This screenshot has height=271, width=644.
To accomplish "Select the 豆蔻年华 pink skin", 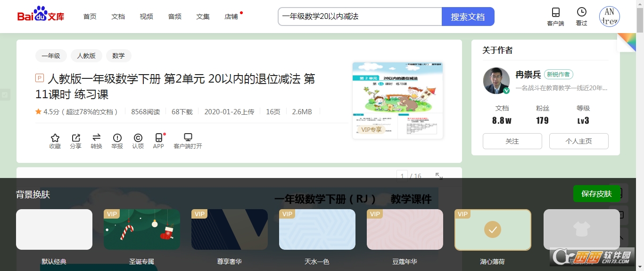I will [405, 229].
